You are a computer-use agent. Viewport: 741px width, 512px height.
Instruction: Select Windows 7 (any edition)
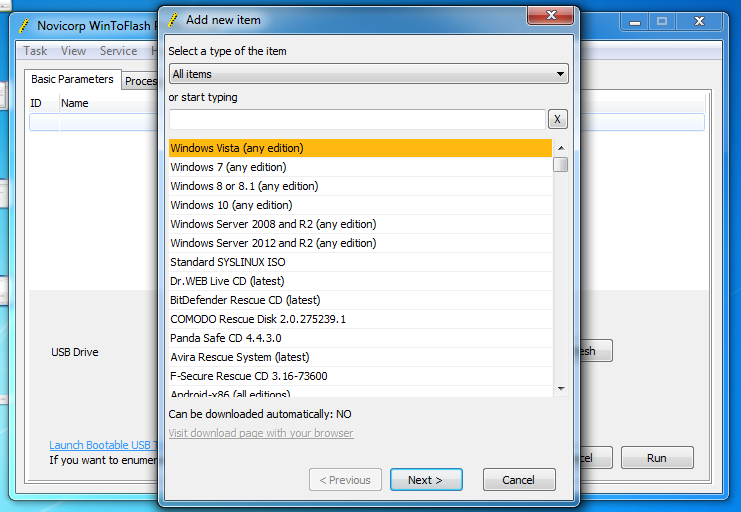pos(360,167)
